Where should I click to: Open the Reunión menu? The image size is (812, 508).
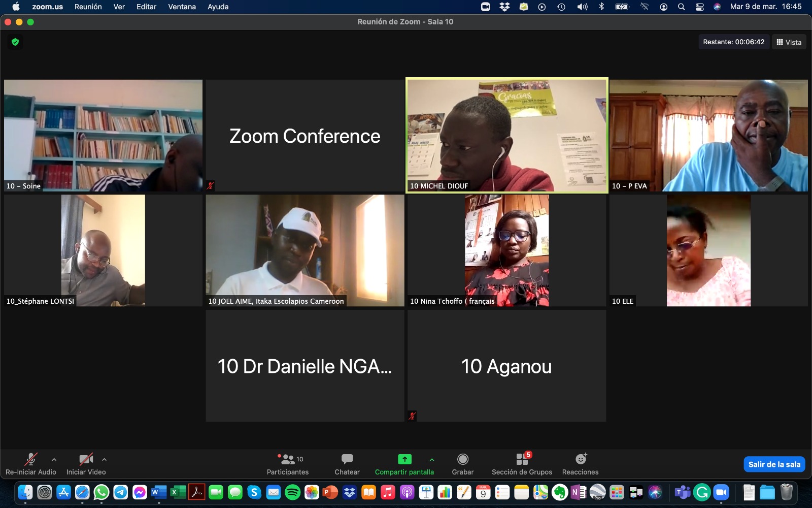coord(88,7)
